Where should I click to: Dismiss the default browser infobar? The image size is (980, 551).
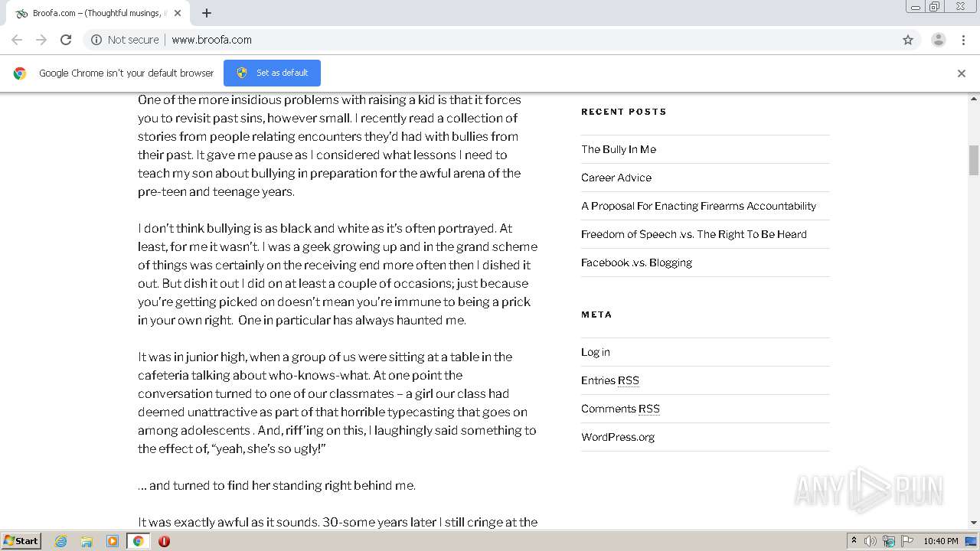[962, 73]
